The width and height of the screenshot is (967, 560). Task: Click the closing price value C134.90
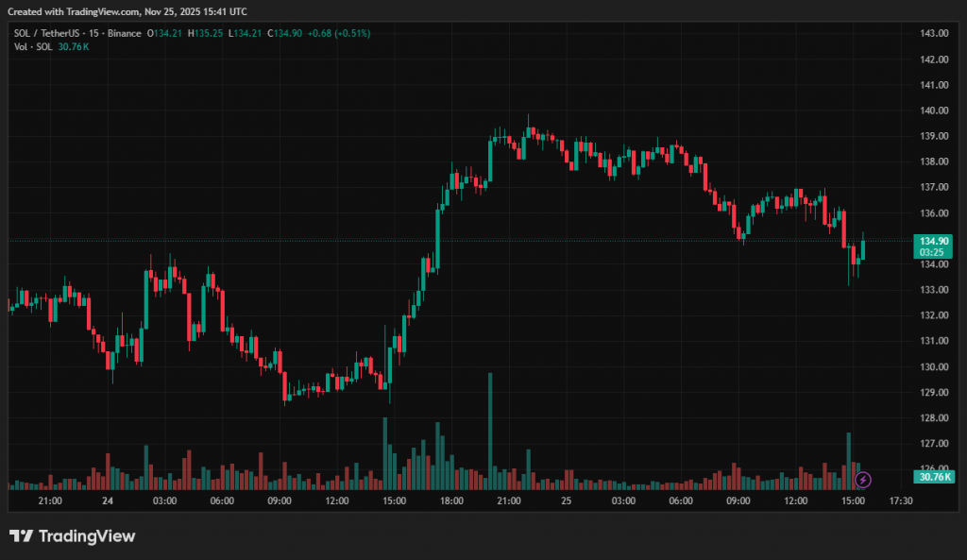pos(284,33)
